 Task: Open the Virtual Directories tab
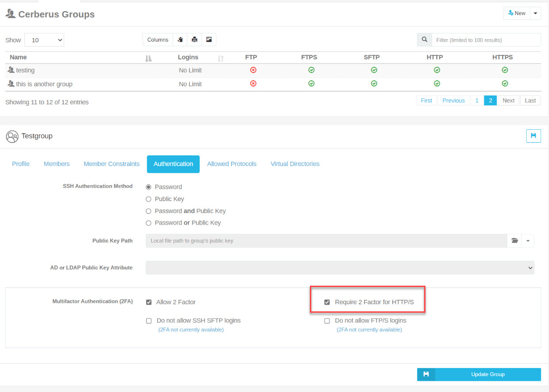click(x=294, y=164)
